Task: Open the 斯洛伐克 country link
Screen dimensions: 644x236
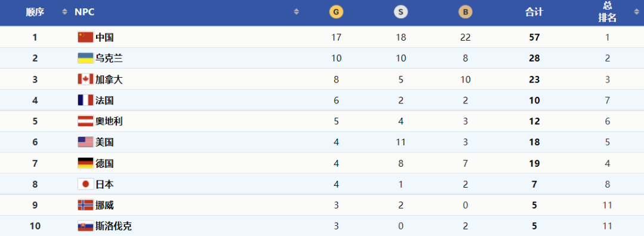Action: [x=113, y=226]
